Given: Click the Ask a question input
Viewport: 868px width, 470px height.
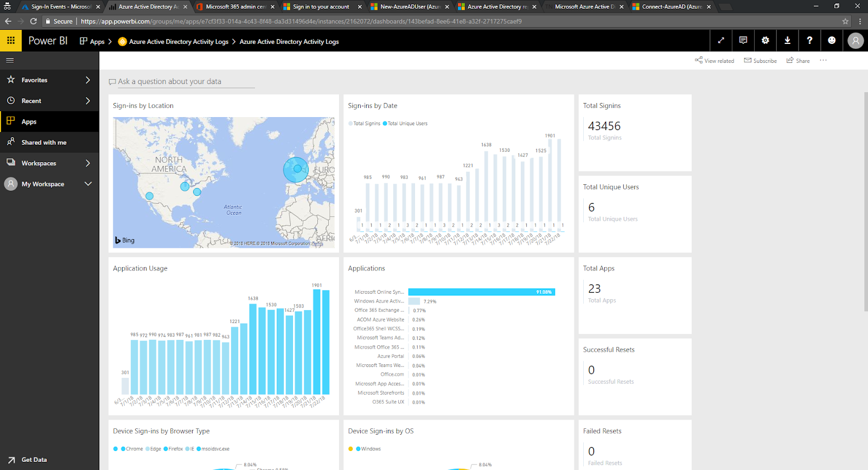Looking at the screenshot, I should (182, 82).
